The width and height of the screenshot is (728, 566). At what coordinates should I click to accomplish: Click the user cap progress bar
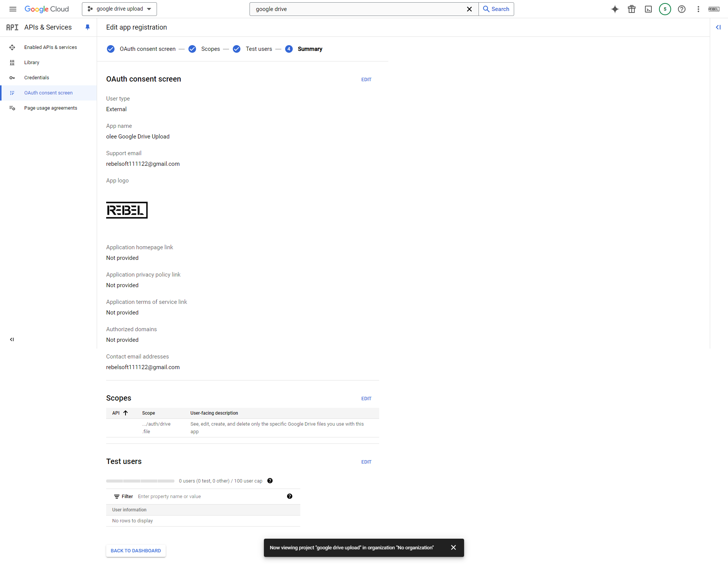point(140,481)
